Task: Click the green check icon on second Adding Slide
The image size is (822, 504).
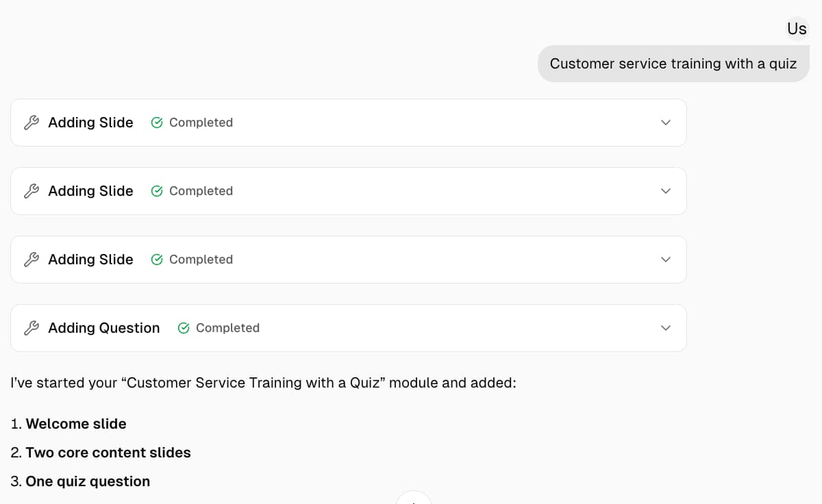Action: click(x=157, y=191)
